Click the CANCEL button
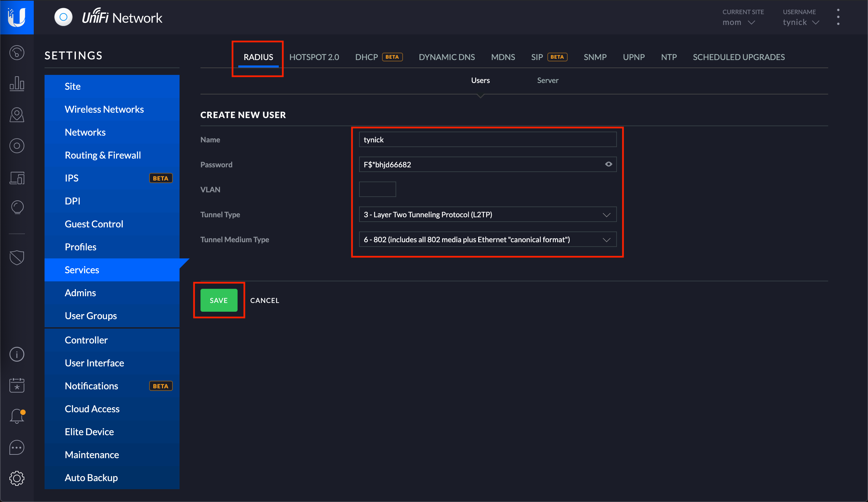 pyautogui.click(x=265, y=299)
